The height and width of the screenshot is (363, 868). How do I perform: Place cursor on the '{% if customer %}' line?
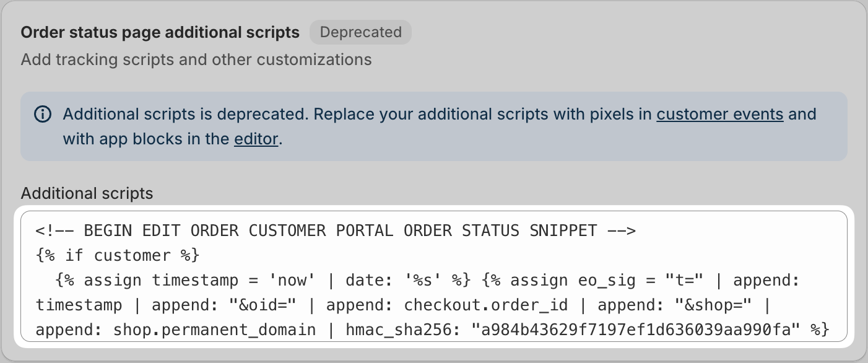117,256
